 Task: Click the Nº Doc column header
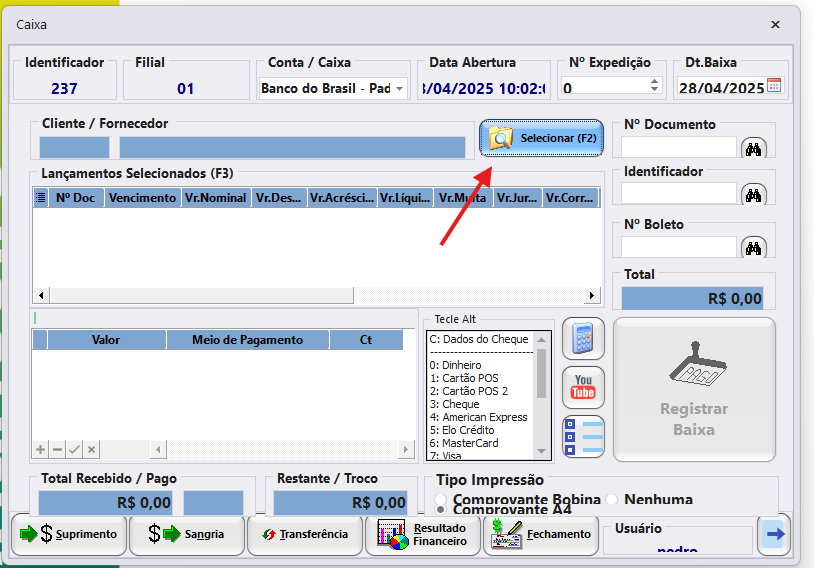(76, 198)
